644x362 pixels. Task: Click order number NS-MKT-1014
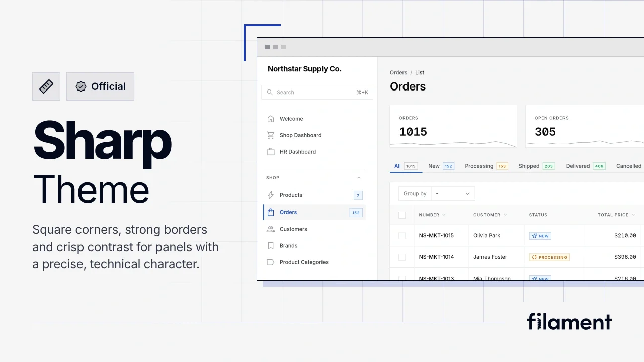click(x=436, y=257)
